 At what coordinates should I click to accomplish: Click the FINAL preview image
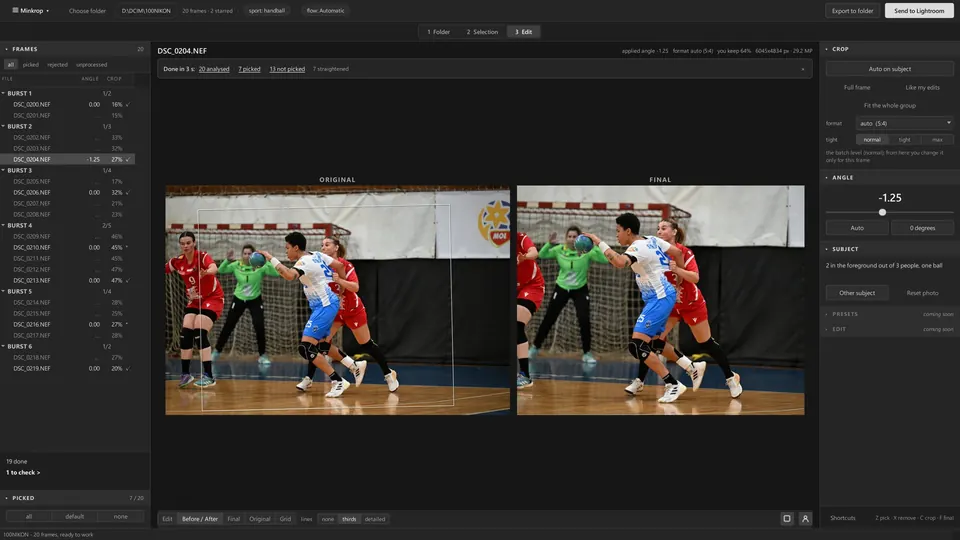(x=661, y=300)
